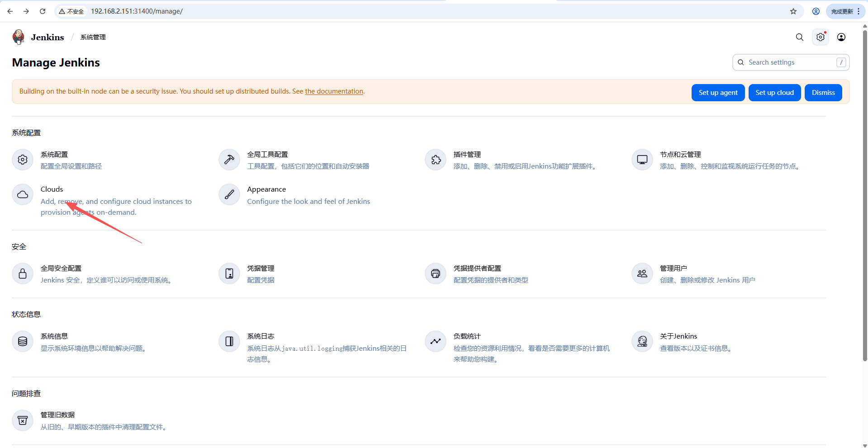Click the Appearance paintbrush icon
868x448 pixels.
(x=229, y=195)
